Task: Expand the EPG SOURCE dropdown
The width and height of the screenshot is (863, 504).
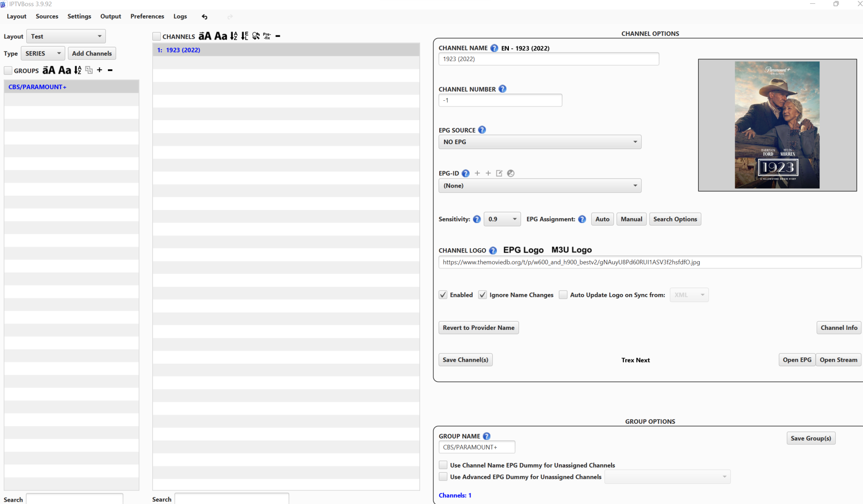Action: [x=539, y=142]
